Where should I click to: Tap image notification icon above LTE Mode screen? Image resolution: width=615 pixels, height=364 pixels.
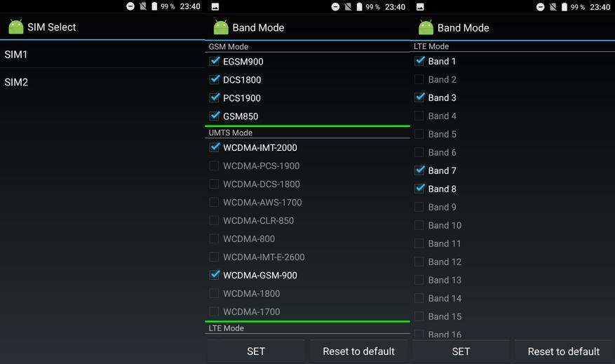click(419, 6)
